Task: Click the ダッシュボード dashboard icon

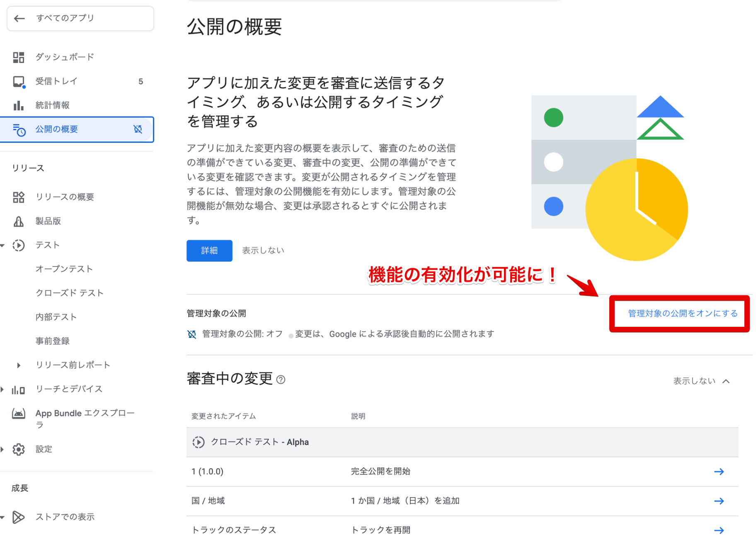Action: [19, 57]
